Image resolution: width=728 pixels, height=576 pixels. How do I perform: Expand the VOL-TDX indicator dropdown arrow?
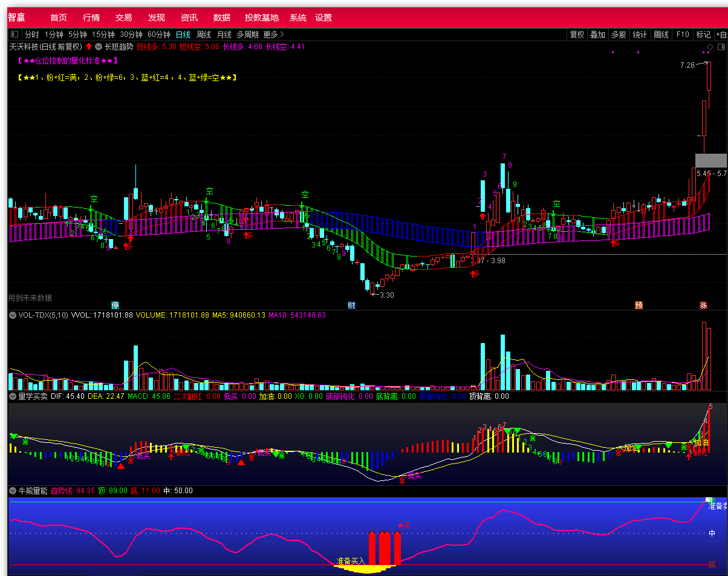[12, 315]
